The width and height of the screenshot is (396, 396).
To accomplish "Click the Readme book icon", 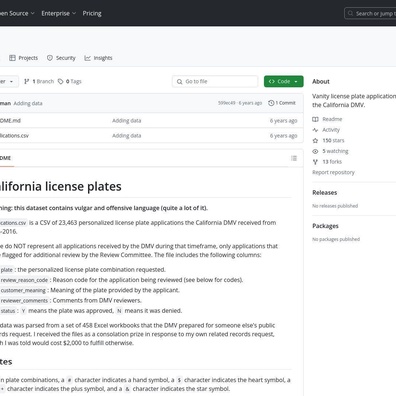I will 315,119.
